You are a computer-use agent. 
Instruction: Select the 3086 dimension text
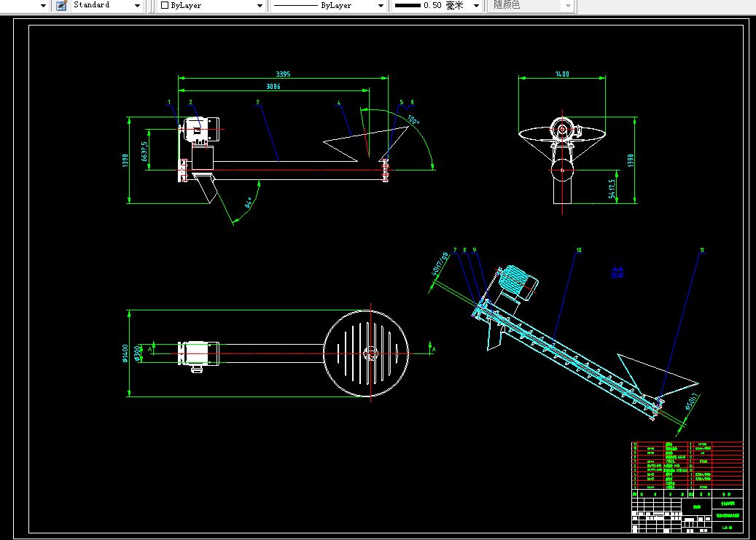(273, 86)
